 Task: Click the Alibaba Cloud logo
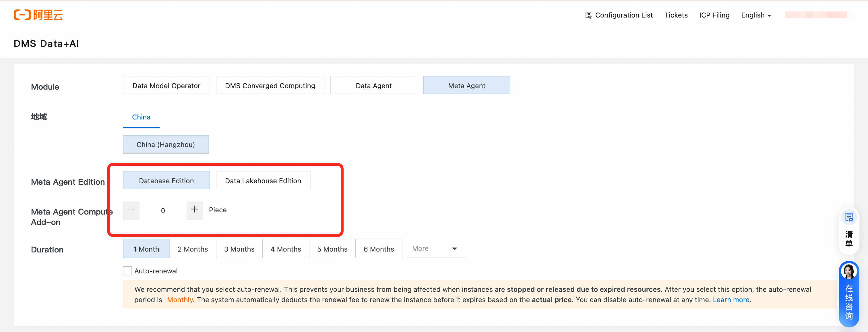coord(38,15)
